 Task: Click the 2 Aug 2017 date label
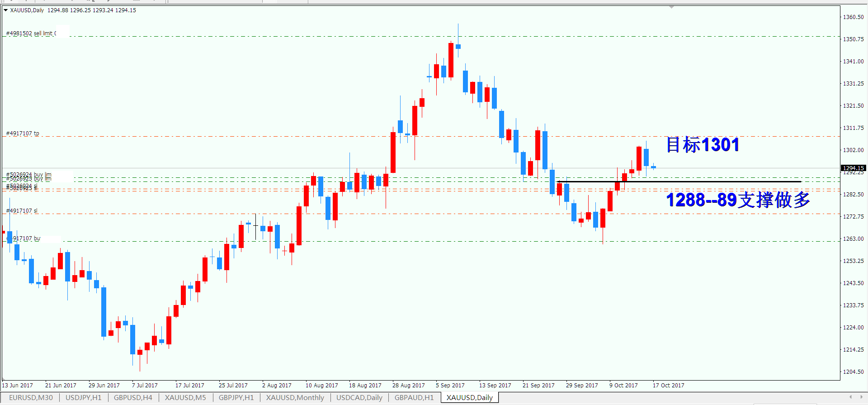pos(277,386)
